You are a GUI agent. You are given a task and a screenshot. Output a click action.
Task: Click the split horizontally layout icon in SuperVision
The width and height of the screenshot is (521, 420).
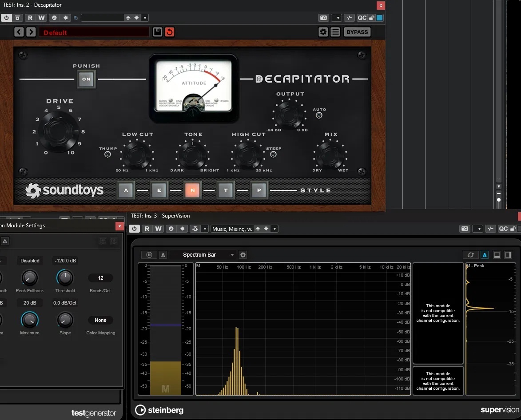(x=497, y=255)
